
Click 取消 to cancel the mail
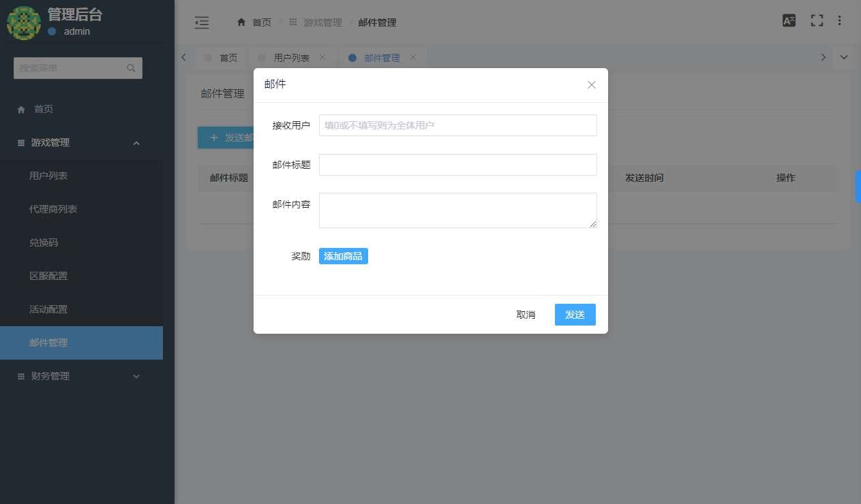pos(526,314)
